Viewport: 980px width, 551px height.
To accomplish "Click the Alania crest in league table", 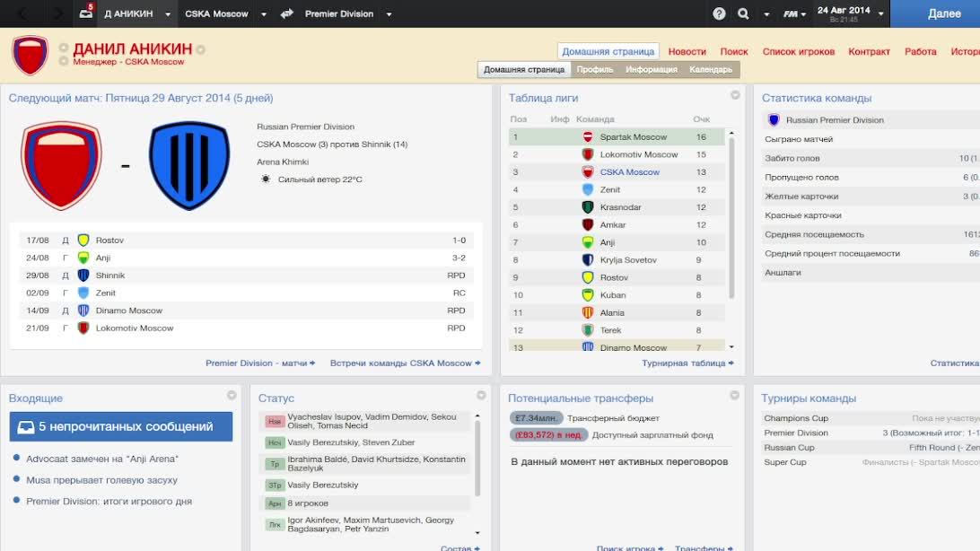I will (x=588, y=312).
